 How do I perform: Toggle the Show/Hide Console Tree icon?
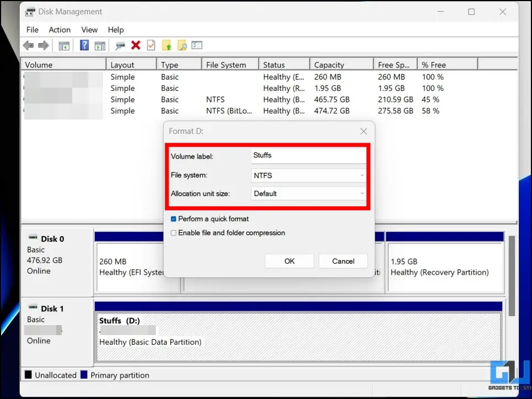point(64,46)
